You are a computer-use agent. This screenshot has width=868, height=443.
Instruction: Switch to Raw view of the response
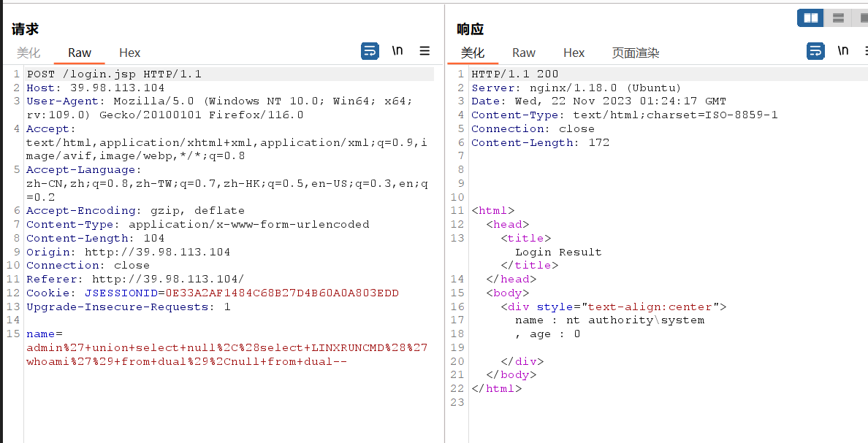coord(524,53)
